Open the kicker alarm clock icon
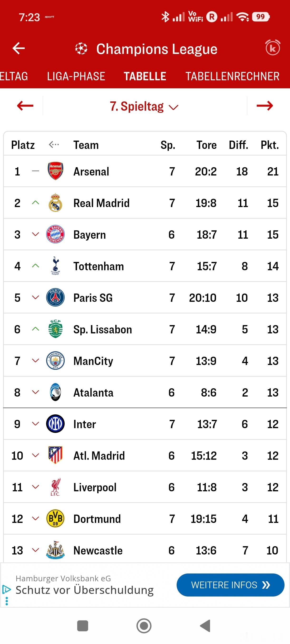 (x=273, y=47)
